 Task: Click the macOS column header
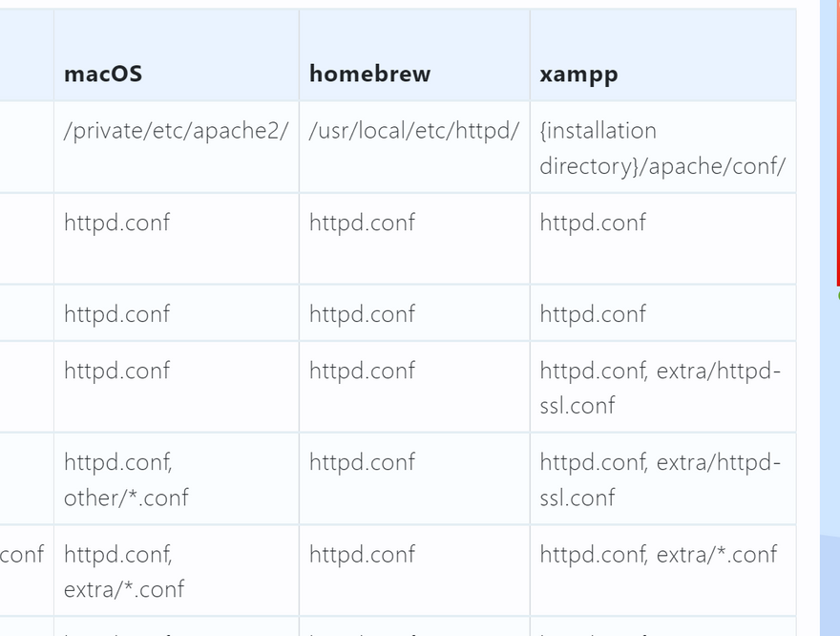pos(103,74)
